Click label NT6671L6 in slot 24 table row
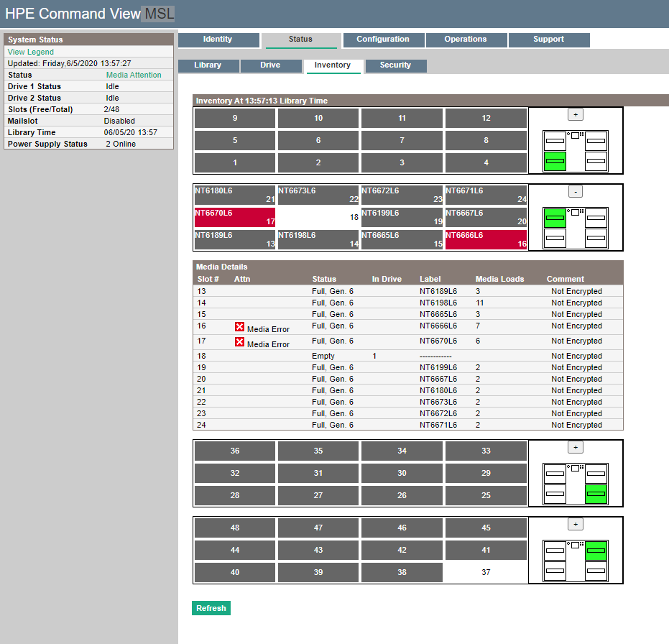Image resolution: width=669 pixels, height=644 pixels. pos(438,425)
